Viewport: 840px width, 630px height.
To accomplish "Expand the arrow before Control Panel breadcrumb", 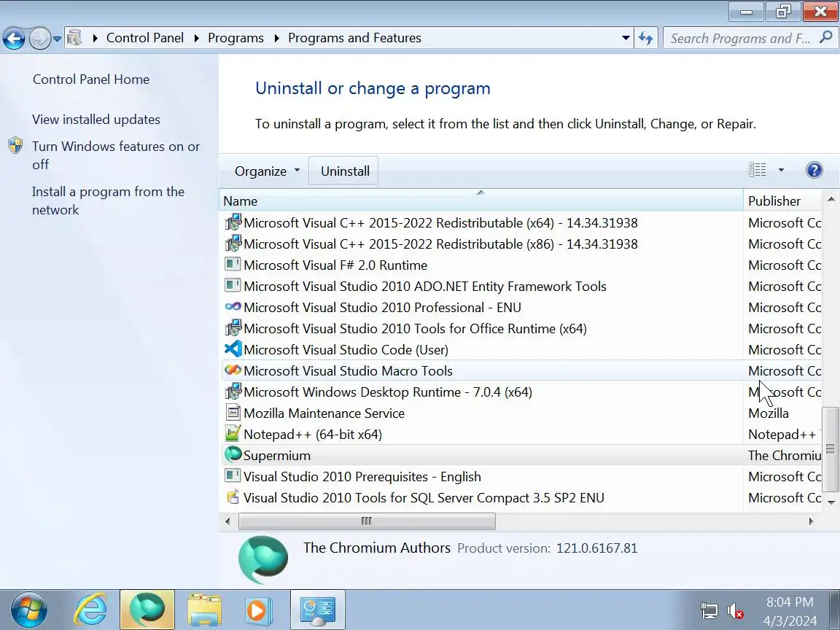I will pos(95,38).
